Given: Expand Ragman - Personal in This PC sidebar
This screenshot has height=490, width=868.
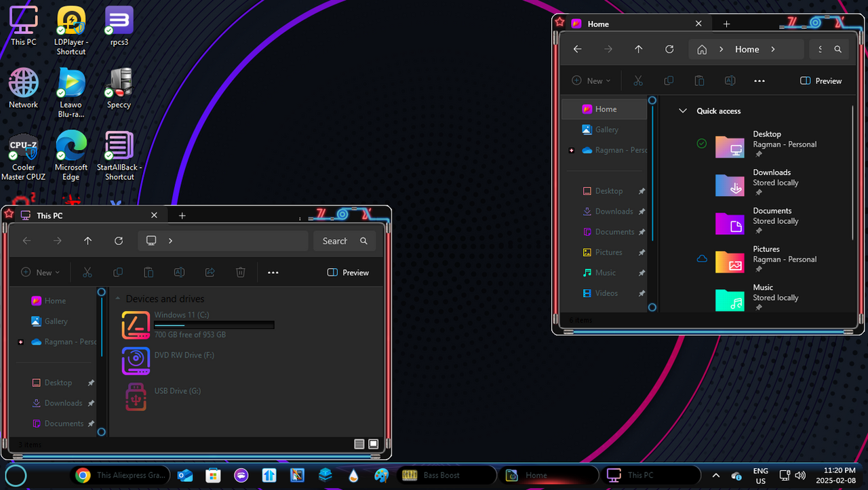Looking at the screenshot, I should pos(21,342).
